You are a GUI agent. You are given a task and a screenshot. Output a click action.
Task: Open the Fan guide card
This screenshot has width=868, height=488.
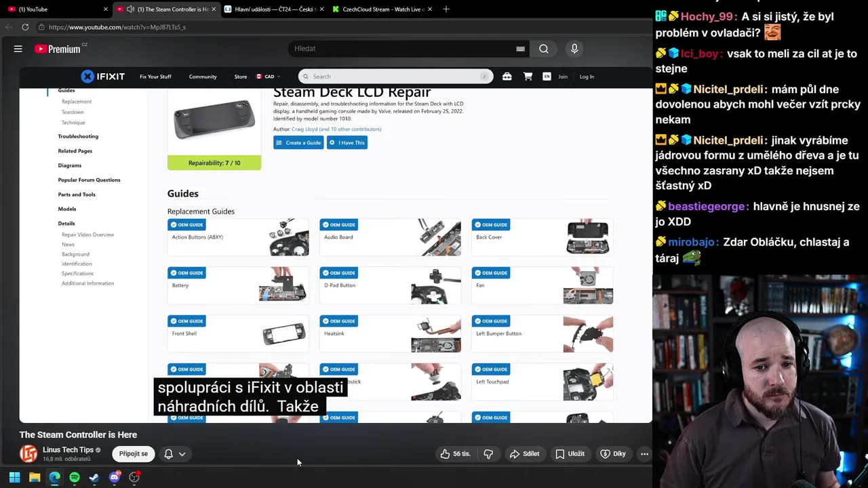[542, 285]
